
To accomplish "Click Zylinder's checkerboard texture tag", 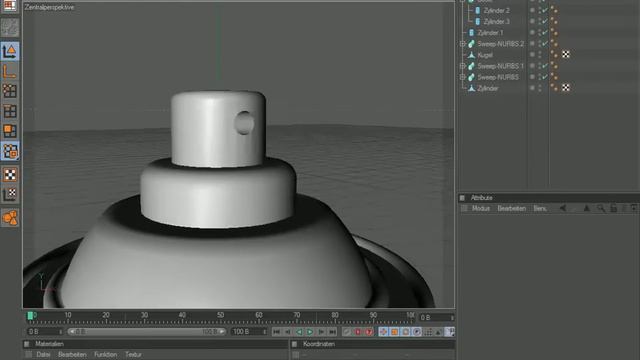I will (x=566, y=88).
